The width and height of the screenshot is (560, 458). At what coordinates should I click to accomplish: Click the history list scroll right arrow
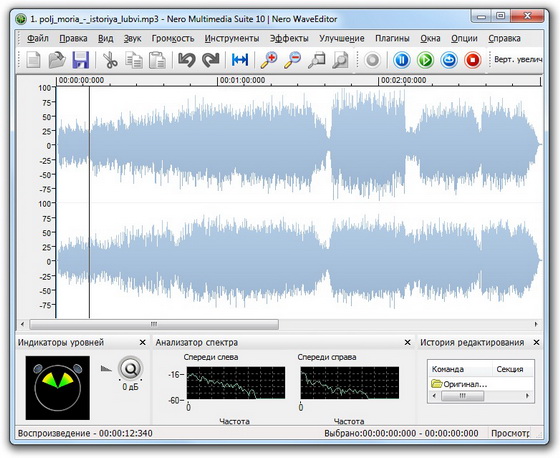point(528,396)
